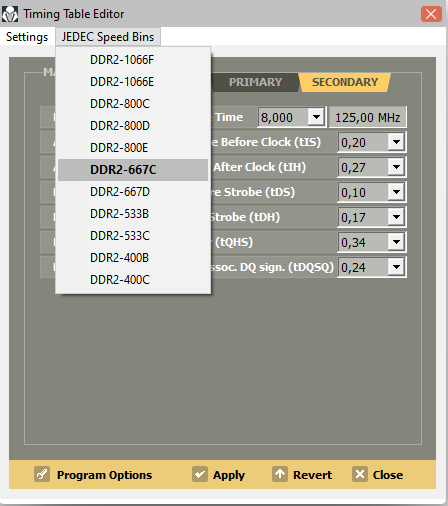Click the 'Strobe (tDH)' label
Image resolution: width=448 pixels, height=506 pixels.
click(245, 217)
